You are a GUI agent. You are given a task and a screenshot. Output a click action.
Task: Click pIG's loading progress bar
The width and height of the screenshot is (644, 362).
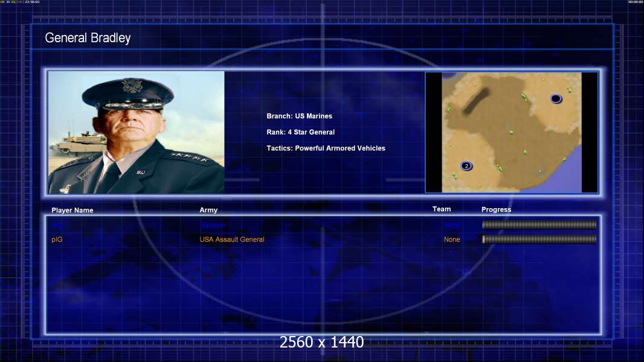539,239
